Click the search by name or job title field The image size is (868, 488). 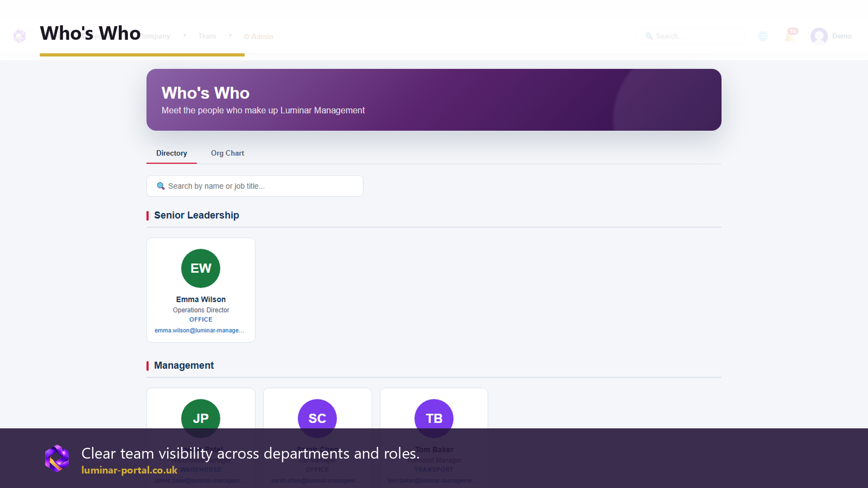pos(255,186)
